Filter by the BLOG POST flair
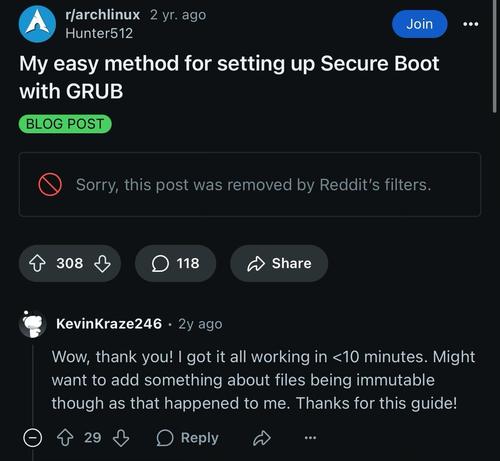500x461 pixels. coord(65,124)
